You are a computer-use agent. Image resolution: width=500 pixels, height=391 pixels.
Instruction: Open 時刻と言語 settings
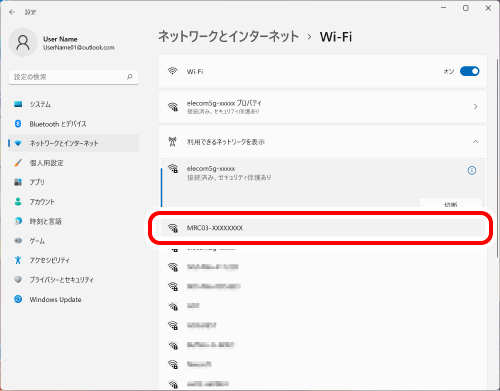(x=74, y=221)
